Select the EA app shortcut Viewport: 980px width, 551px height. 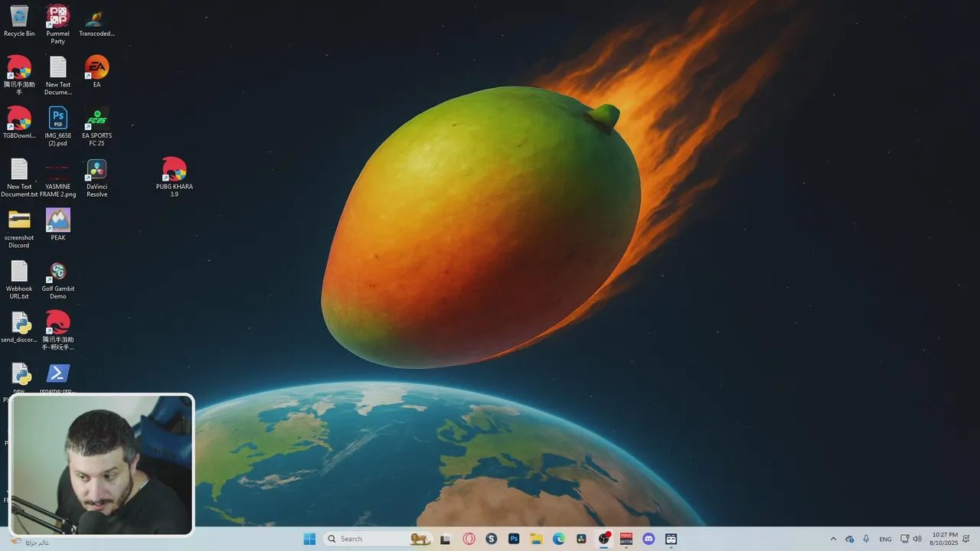96,72
